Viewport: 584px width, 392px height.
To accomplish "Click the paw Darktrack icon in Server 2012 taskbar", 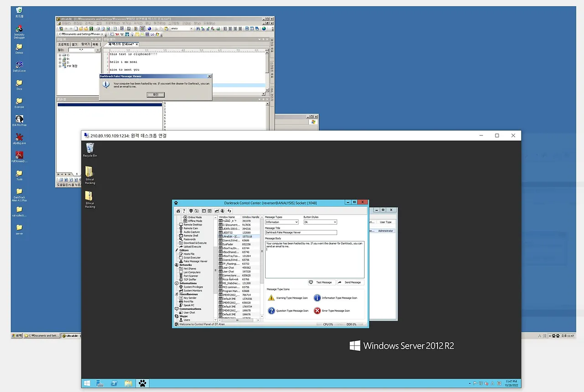I will pos(143,383).
